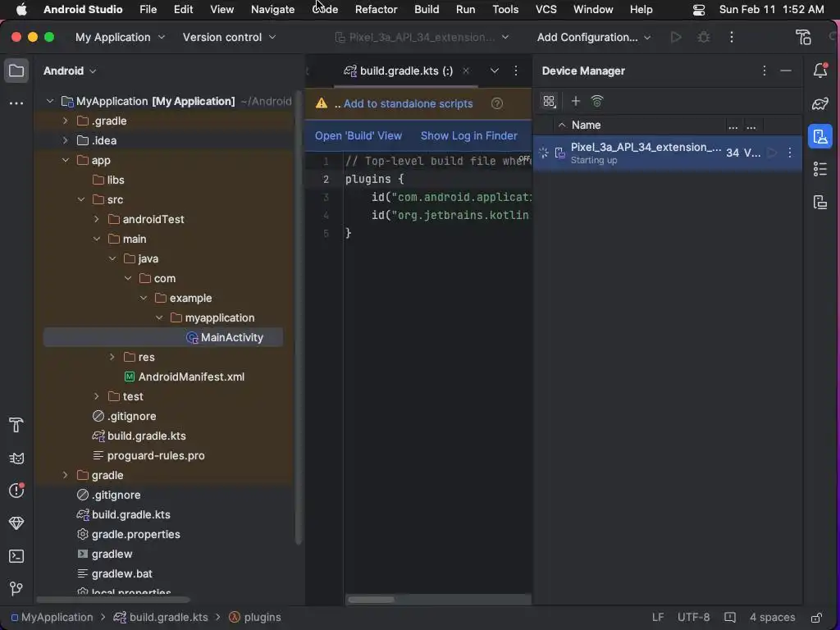Click Add to standalone scripts link
Image resolution: width=840 pixels, height=630 pixels.
409,103
